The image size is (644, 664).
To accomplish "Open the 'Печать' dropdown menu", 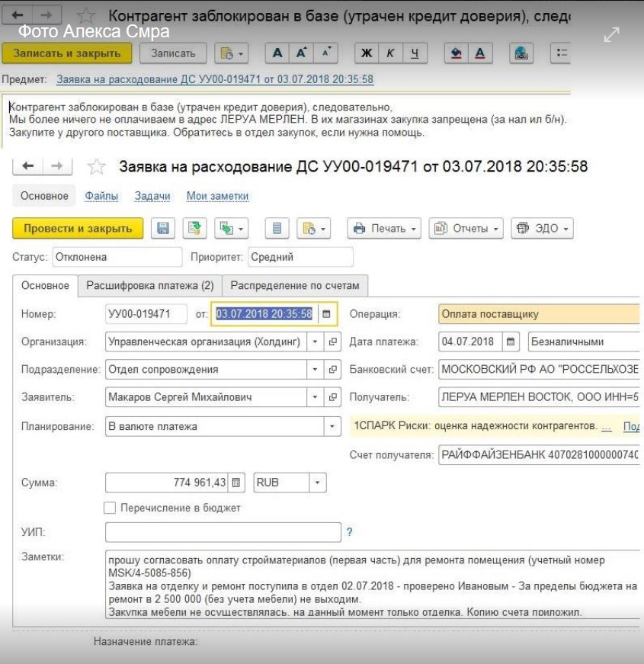I will [x=384, y=228].
